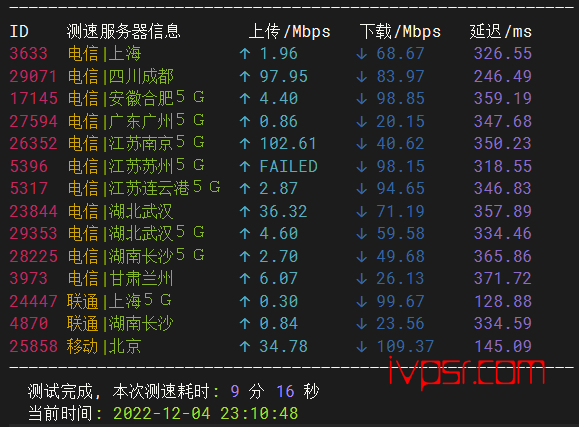Select server ID 26352
Image resolution: width=579 pixels, height=427 pixels.
click(x=34, y=144)
